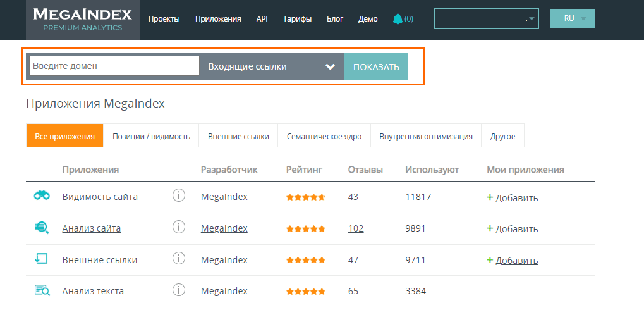Switch to Семантическое ядро tab

(x=324, y=136)
